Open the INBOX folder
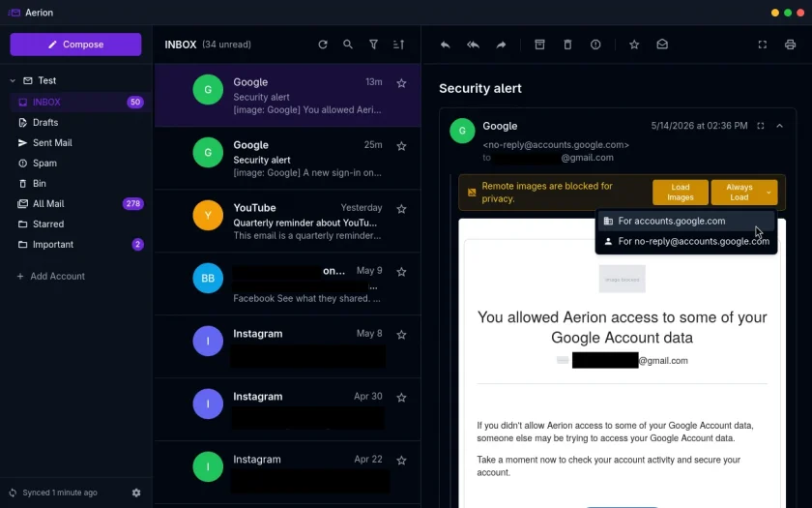 pos(80,103)
